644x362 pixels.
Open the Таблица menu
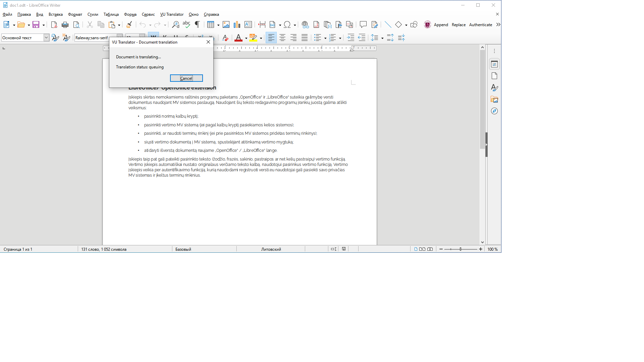(111, 14)
